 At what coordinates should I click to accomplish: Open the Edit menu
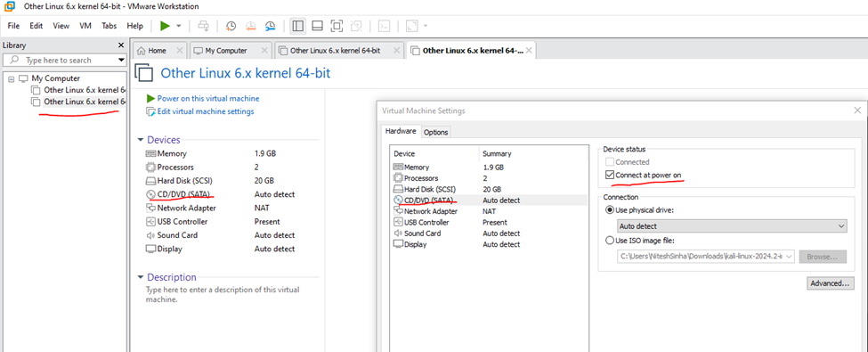pos(37,26)
